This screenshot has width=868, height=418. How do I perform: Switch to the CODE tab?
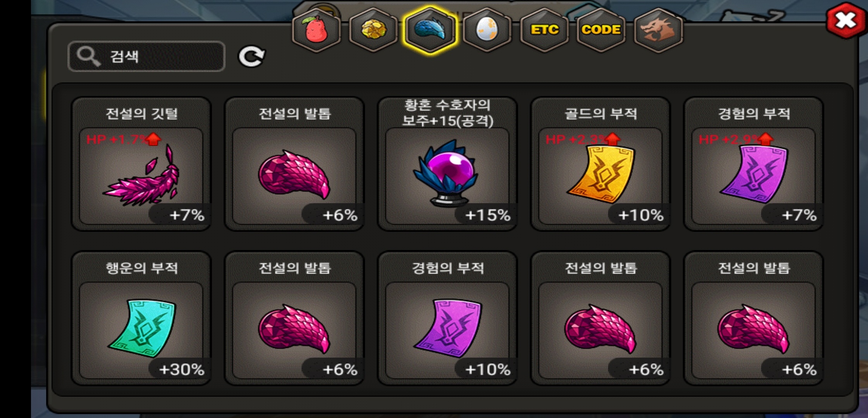click(601, 30)
